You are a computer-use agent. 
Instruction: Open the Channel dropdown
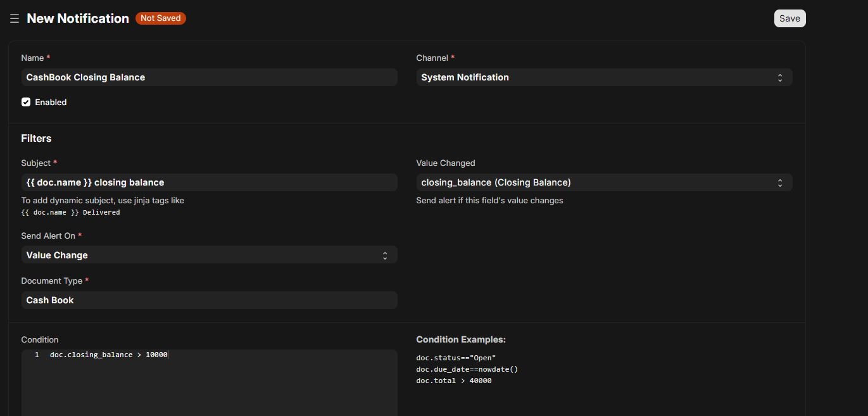click(x=604, y=77)
